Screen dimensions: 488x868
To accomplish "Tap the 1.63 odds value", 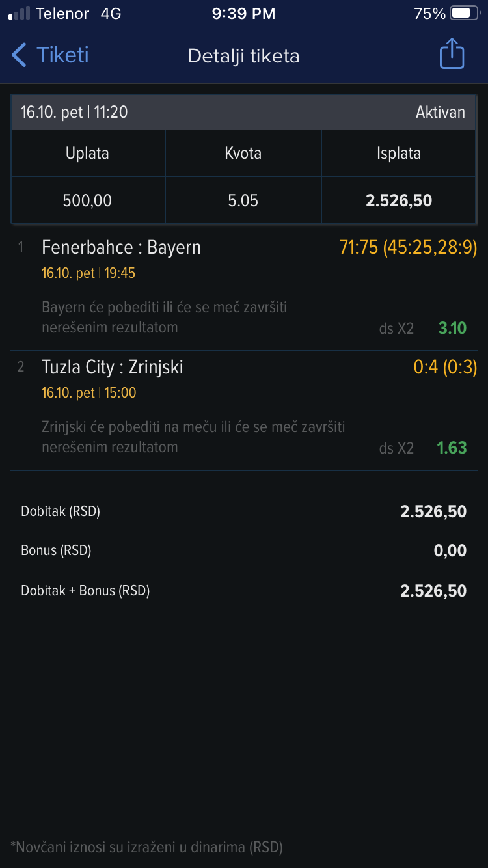I will click(x=452, y=448).
